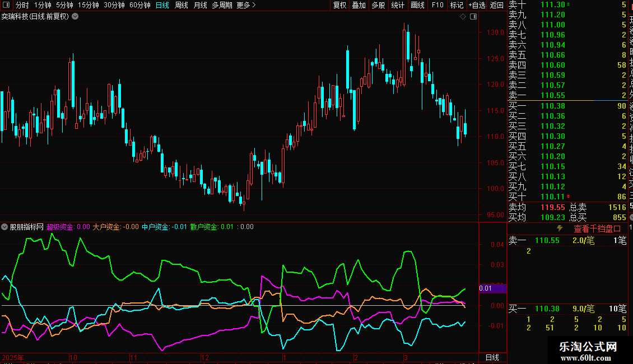Click the panel toggle icon before 分时
The width and height of the screenshot is (633, 364).
pyautogui.click(x=6, y=5)
